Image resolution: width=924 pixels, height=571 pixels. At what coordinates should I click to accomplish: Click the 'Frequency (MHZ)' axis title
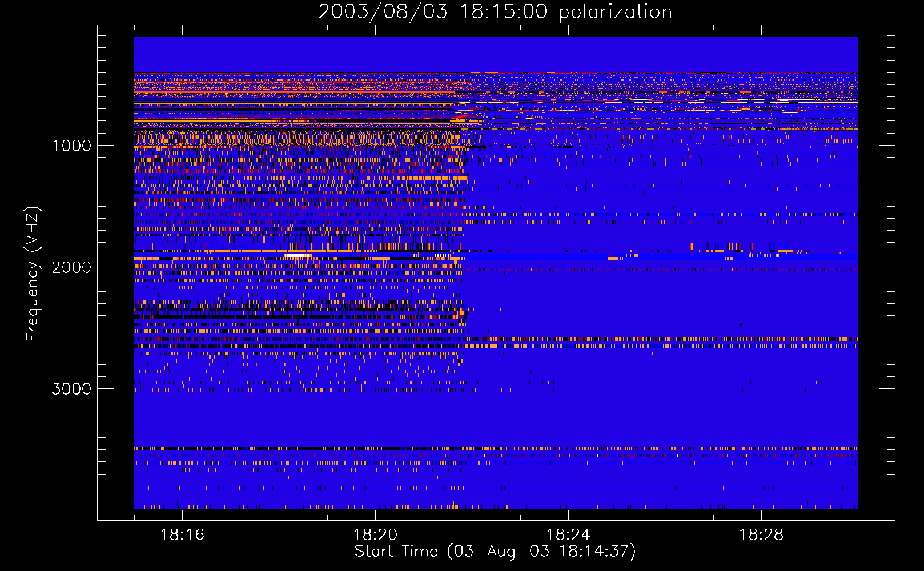[x=33, y=274]
